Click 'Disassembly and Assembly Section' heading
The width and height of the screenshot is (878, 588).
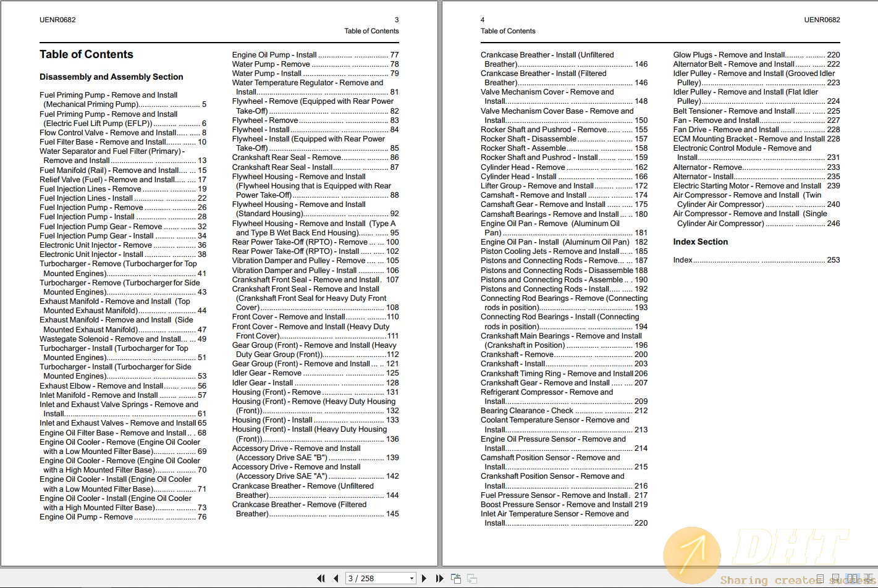[x=111, y=77]
